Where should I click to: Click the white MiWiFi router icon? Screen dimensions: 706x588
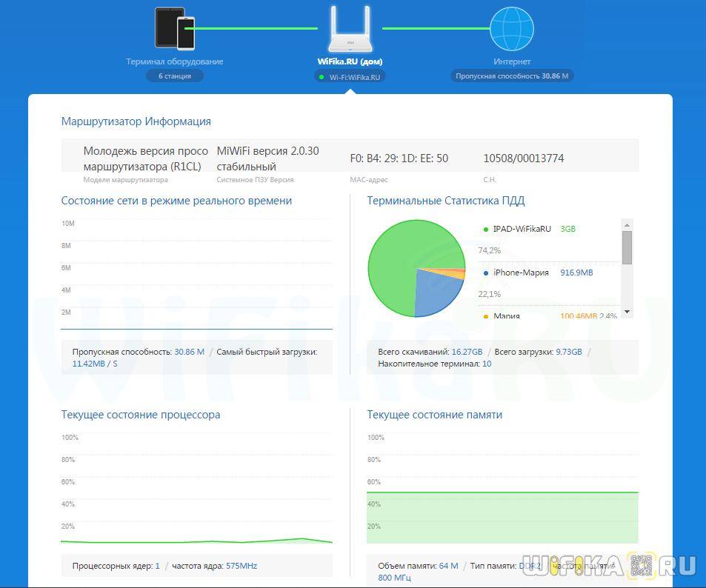coord(349,30)
